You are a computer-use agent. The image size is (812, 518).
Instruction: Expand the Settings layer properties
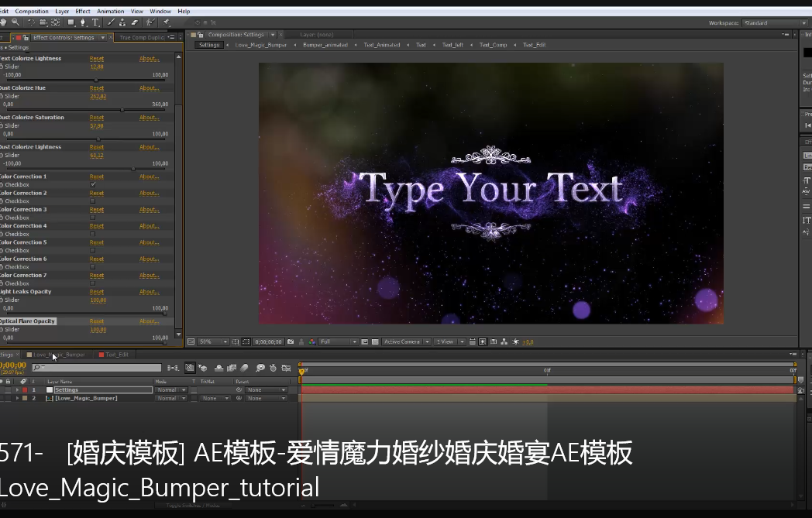[18, 389]
